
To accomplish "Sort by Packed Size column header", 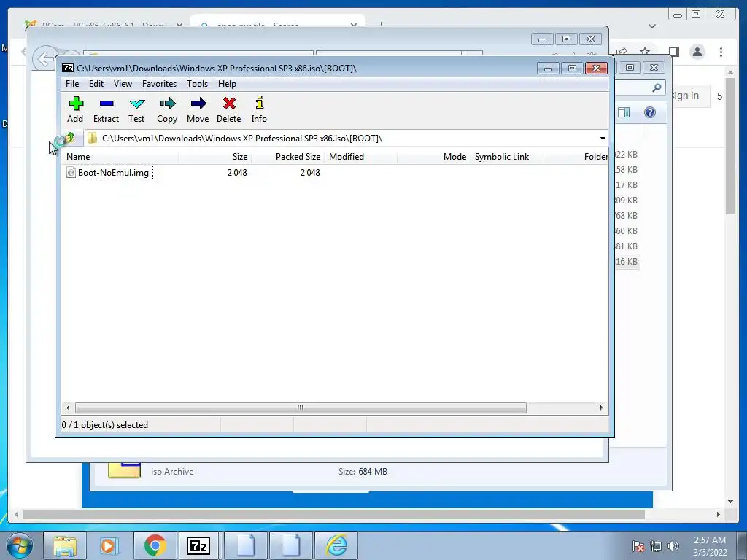I will pos(287,157).
